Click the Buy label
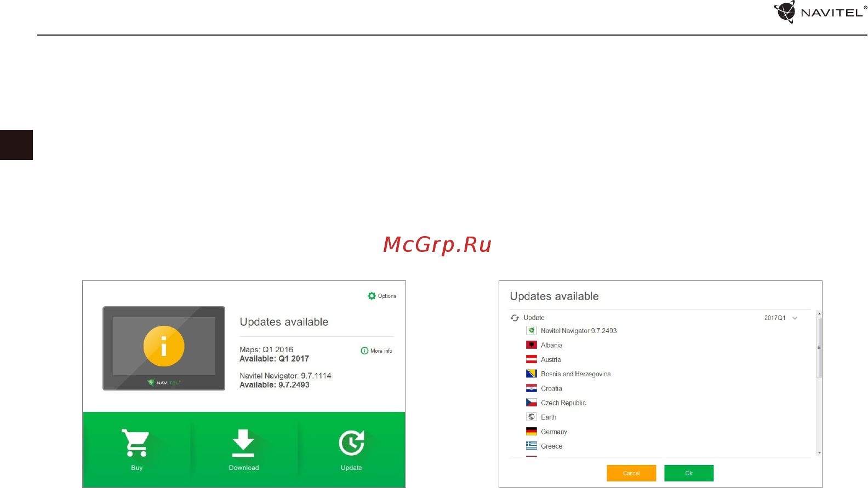The width and height of the screenshot is (868, 488). (136, 468)
